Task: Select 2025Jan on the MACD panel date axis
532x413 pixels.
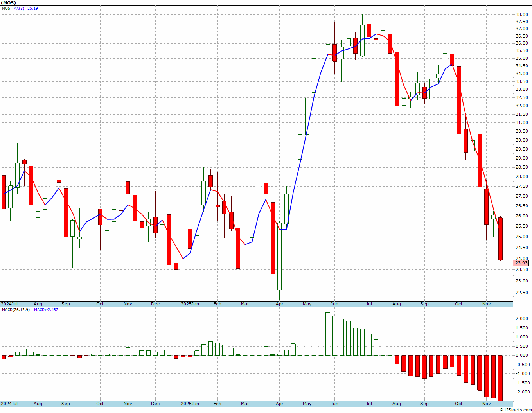Action: [190, 404]
